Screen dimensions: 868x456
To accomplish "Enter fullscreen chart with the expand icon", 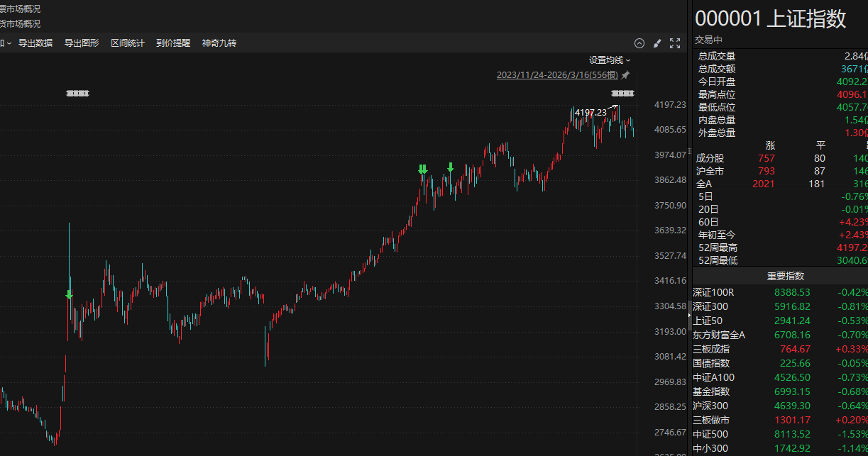I will click(675, 43).
